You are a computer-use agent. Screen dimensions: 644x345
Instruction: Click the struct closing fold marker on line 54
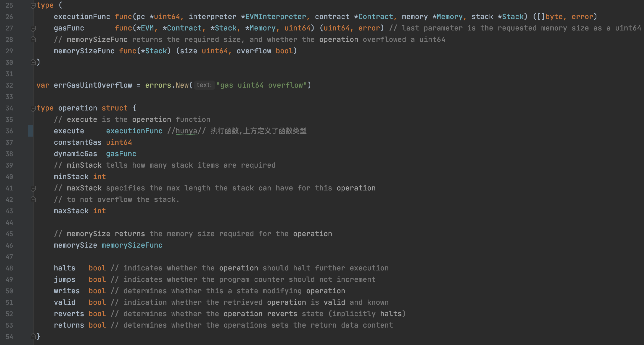[x=33, y=337]
